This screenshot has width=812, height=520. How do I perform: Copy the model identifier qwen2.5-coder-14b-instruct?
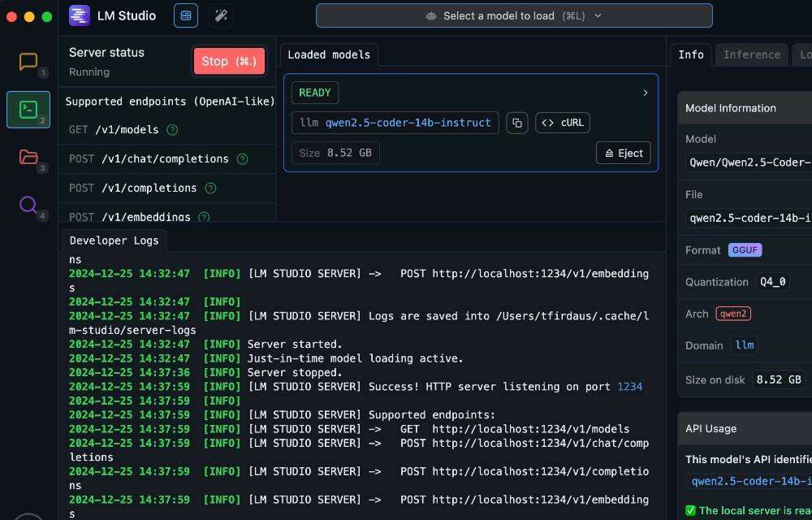[516, 123]
